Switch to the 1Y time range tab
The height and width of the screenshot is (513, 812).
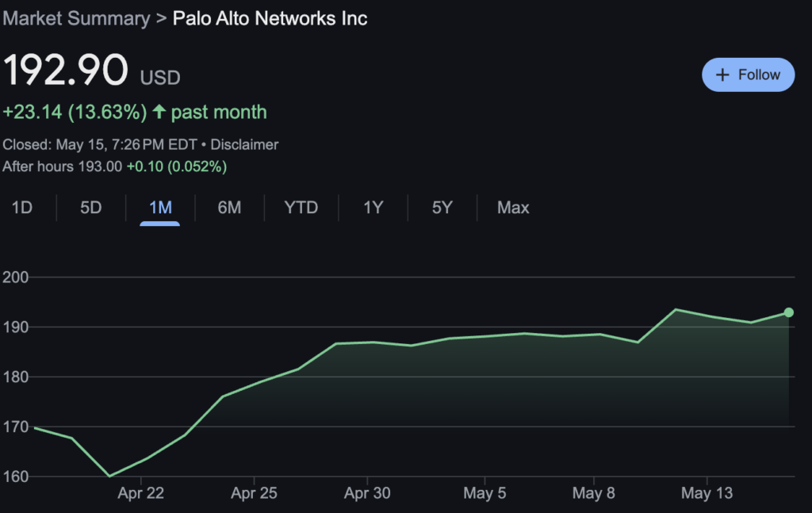pyautogui.click(x=373, y=208)
